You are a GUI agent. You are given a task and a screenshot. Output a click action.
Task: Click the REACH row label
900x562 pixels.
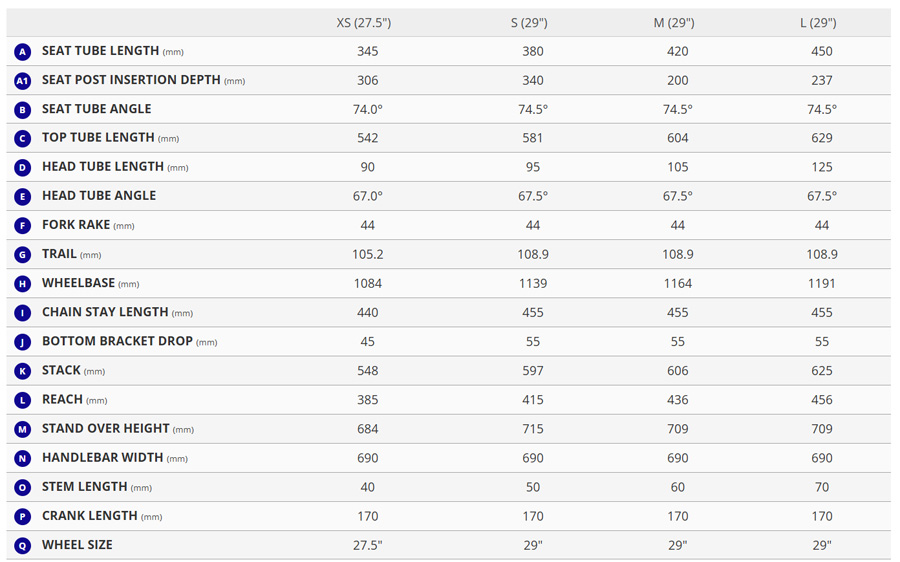62,399
